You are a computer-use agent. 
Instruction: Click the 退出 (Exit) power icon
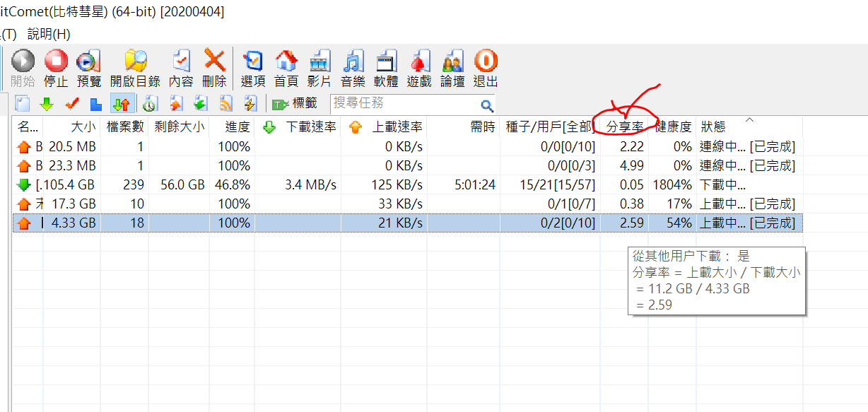[486, 69]
